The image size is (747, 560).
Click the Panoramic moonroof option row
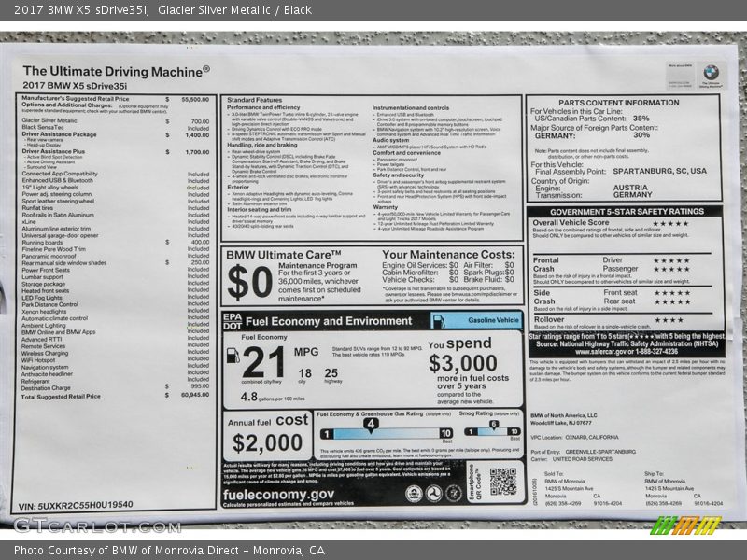(115, 256)
